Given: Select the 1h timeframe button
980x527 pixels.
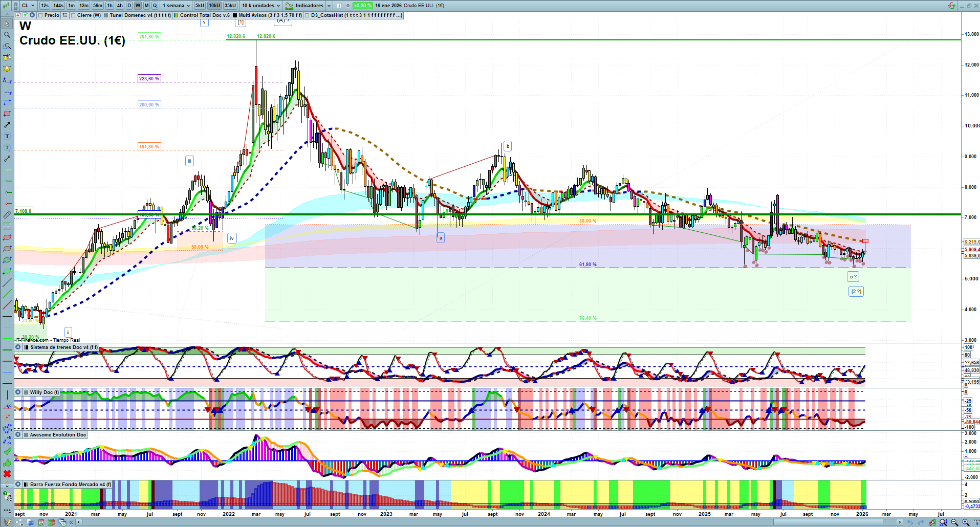Looking at the screenshot, I should click(x=110, y=6).
